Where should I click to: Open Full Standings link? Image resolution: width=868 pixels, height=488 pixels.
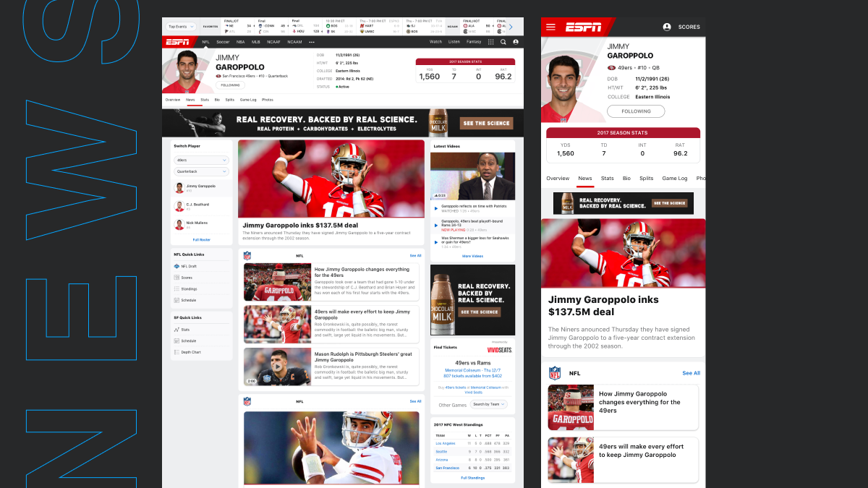point(472,478)
